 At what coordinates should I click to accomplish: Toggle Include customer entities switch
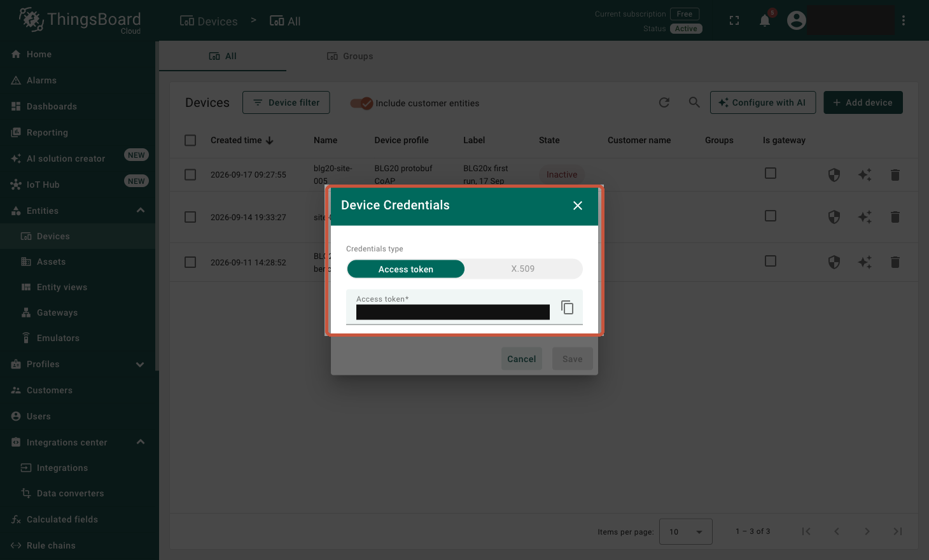[x=361, y=103]
